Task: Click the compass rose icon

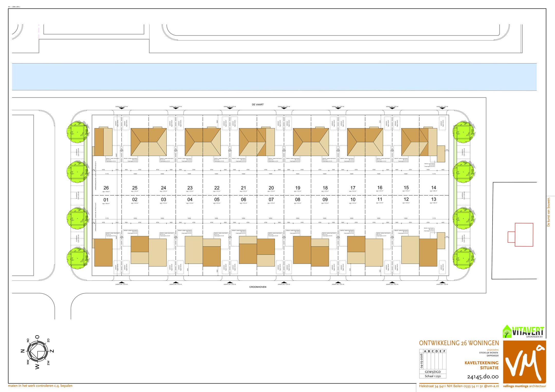Action: (38, 351)
